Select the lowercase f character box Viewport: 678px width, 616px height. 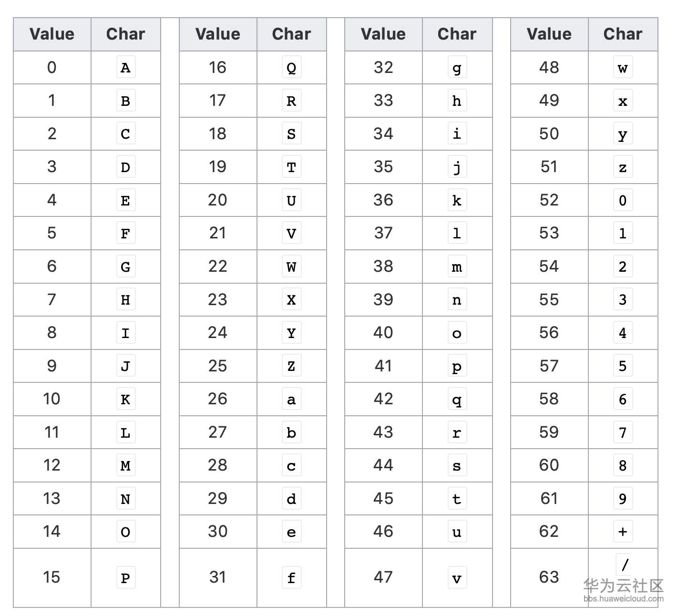click(291, 578)
